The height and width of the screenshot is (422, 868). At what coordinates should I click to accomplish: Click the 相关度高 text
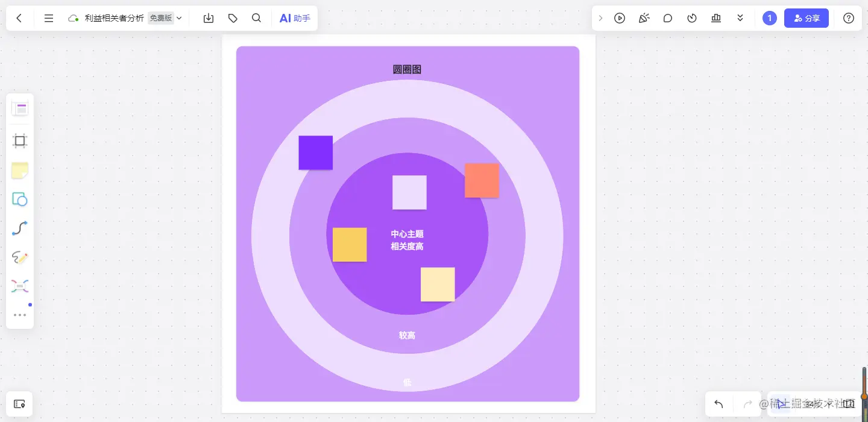(407, 247)
